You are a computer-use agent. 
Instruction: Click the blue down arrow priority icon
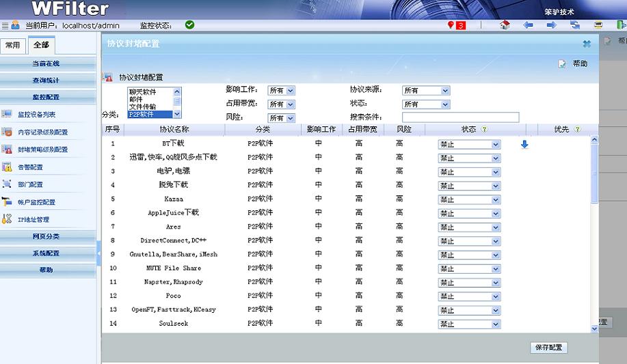click(524, 144)
